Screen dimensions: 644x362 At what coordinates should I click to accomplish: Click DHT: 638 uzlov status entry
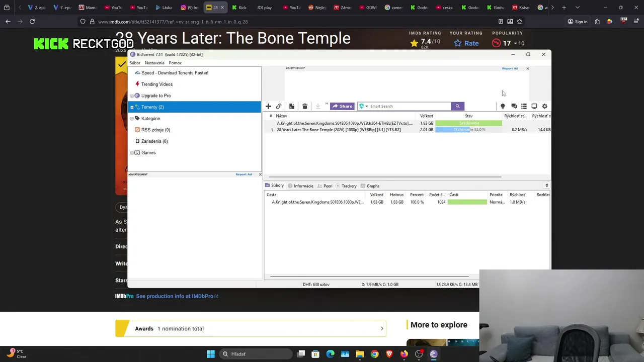[316, 285]
